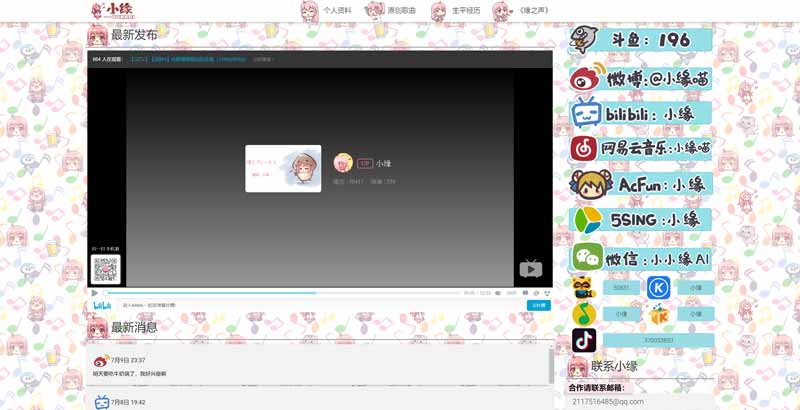The height and width of the screenshot is (410, 800).
Task: Click the 小缘 button beside Kuwo icon
Action: (696, 314)
